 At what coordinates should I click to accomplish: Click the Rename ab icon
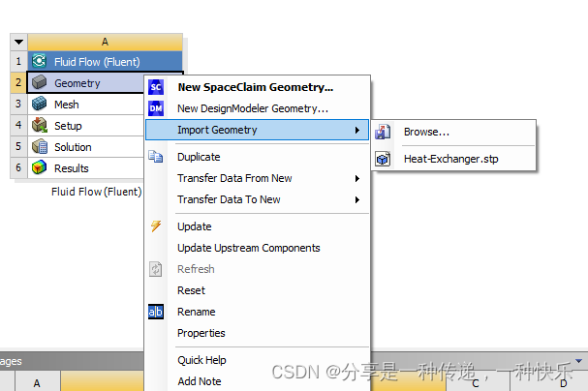(156, 312)
